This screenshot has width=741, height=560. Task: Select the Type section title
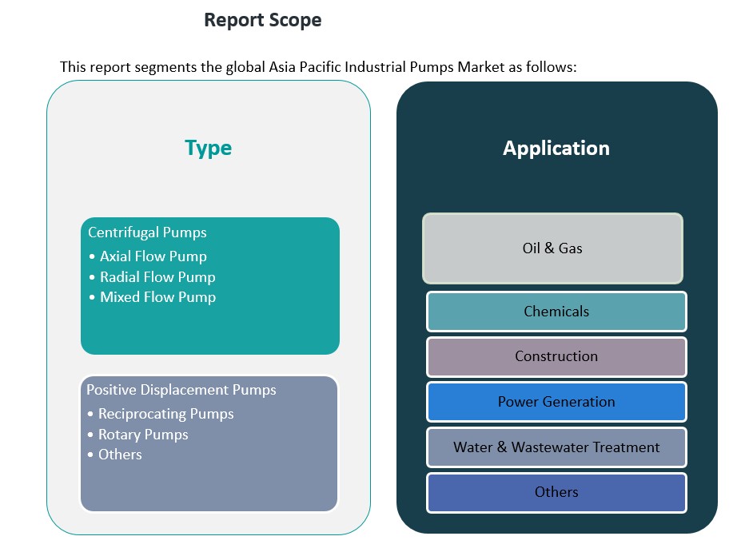(x=208, y=148)
